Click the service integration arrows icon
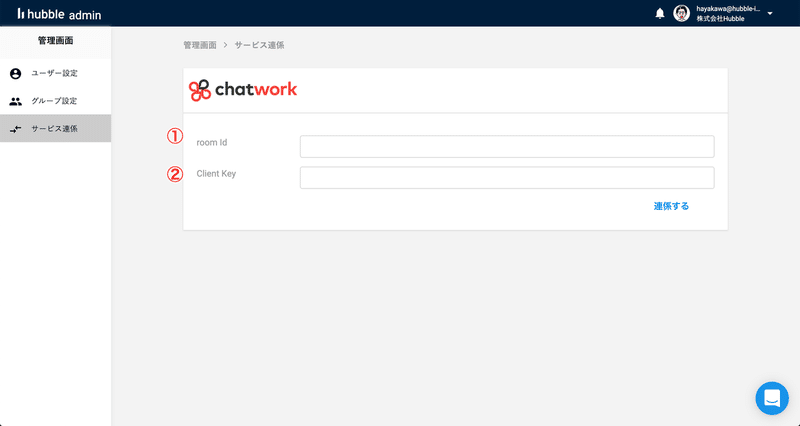The width and height of the screenshot is (800, 426). (x=16, y=129)
